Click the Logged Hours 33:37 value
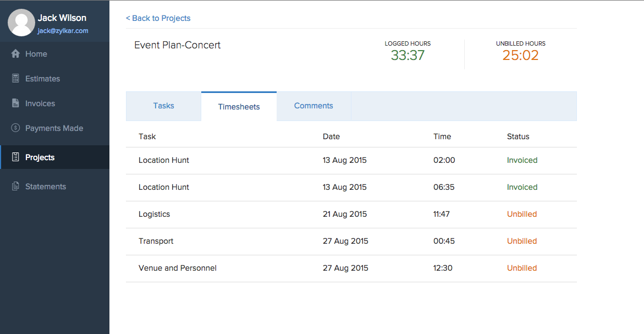 coord(408,55)
